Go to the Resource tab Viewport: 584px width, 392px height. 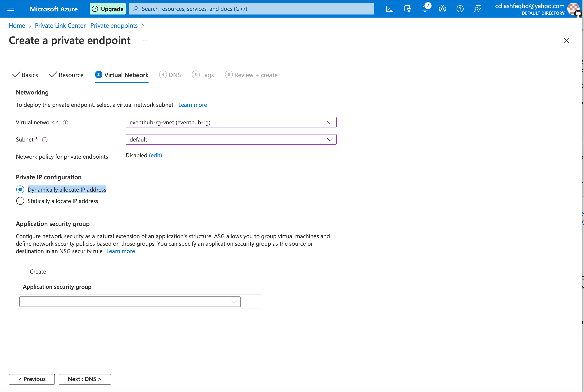(67, 75)
